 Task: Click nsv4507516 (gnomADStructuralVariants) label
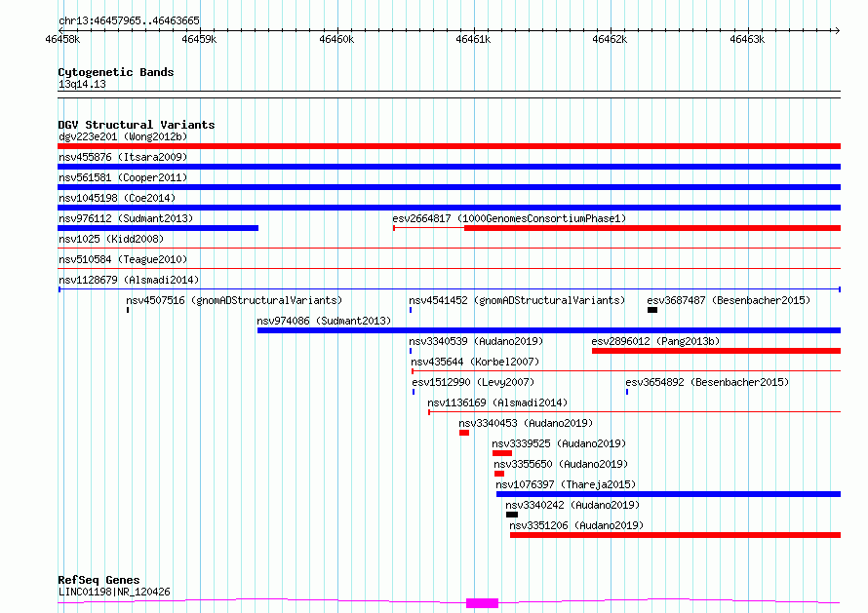[x=234, y=300]
